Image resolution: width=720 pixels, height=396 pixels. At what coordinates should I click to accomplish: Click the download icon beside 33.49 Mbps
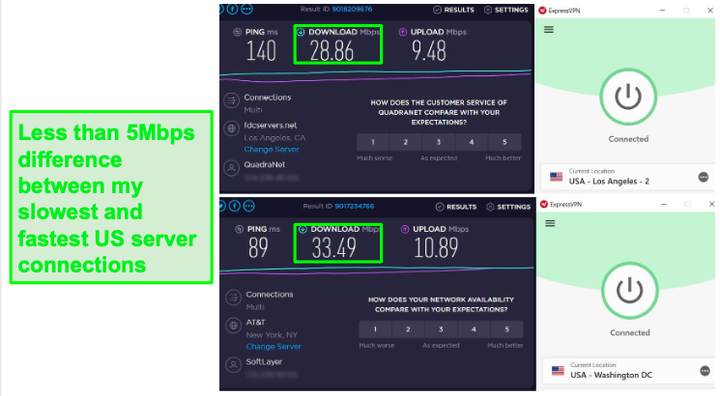click(x=303, y=229)
